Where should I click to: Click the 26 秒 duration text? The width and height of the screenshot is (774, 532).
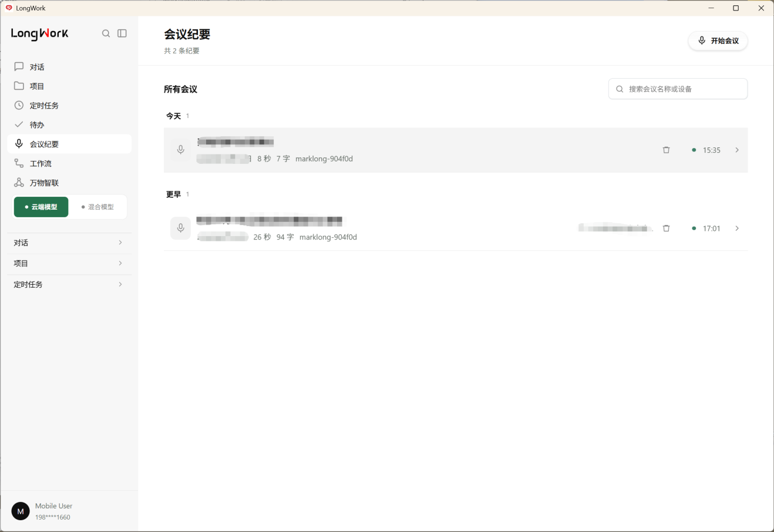click(262, 237)
